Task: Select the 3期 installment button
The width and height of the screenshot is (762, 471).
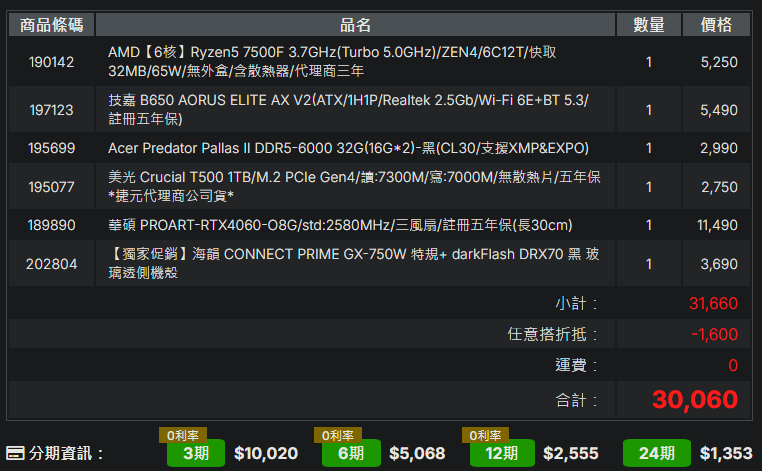Action: [x=196, y=453]
